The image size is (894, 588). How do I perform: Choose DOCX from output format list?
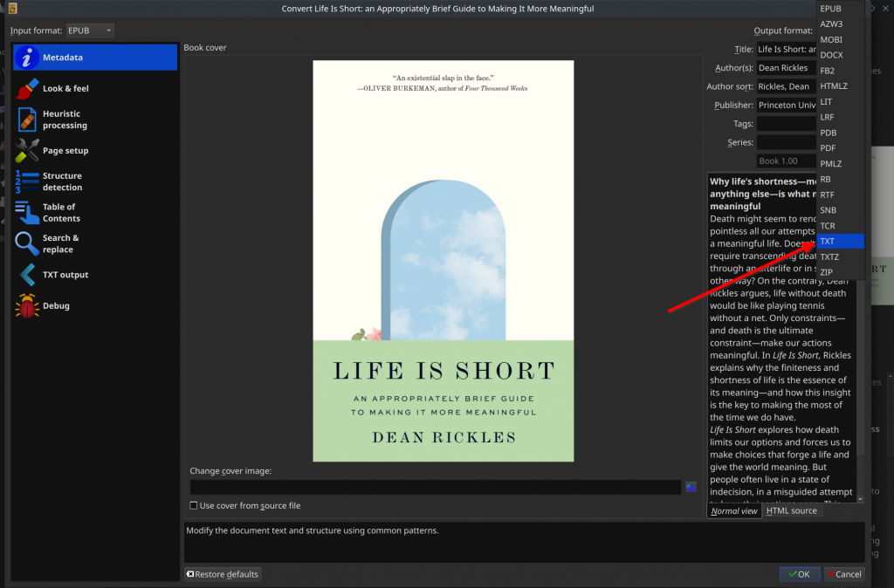[840, 55]
